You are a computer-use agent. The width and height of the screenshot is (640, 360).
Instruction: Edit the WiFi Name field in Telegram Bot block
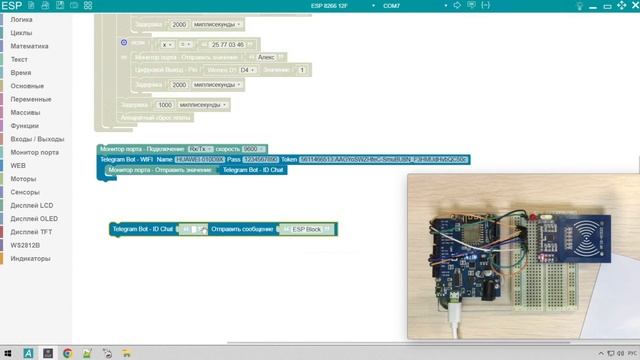(x=200, y=160)
